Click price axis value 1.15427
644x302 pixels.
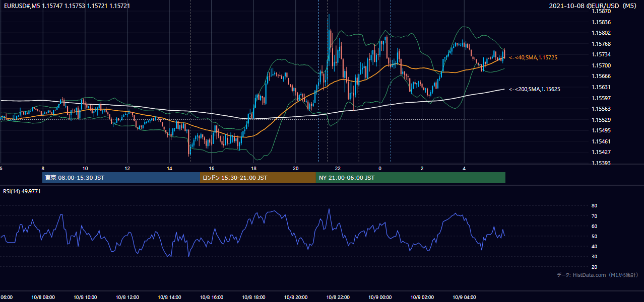point(602,152)
